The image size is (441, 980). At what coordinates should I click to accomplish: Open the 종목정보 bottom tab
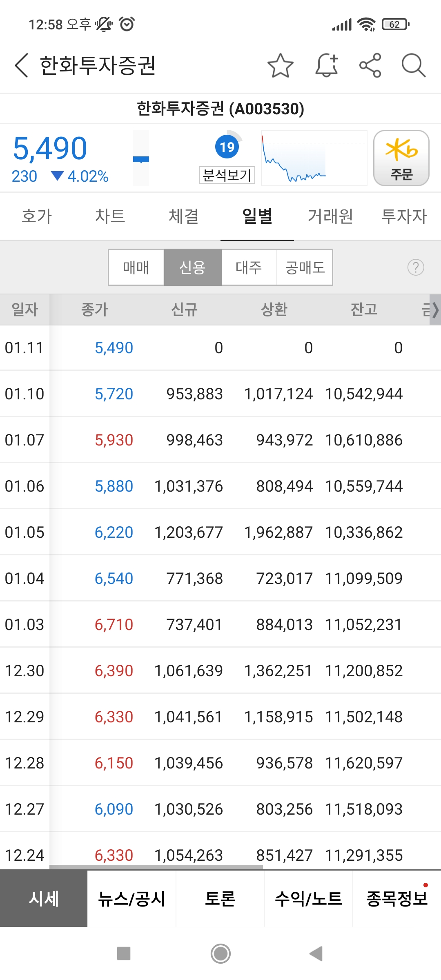pos(397,899)
